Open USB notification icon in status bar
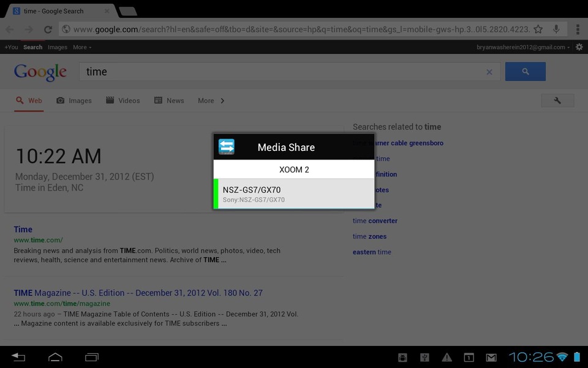Viewport: 588px width, 368px height. pyautogui.click(x=424, y=358)
